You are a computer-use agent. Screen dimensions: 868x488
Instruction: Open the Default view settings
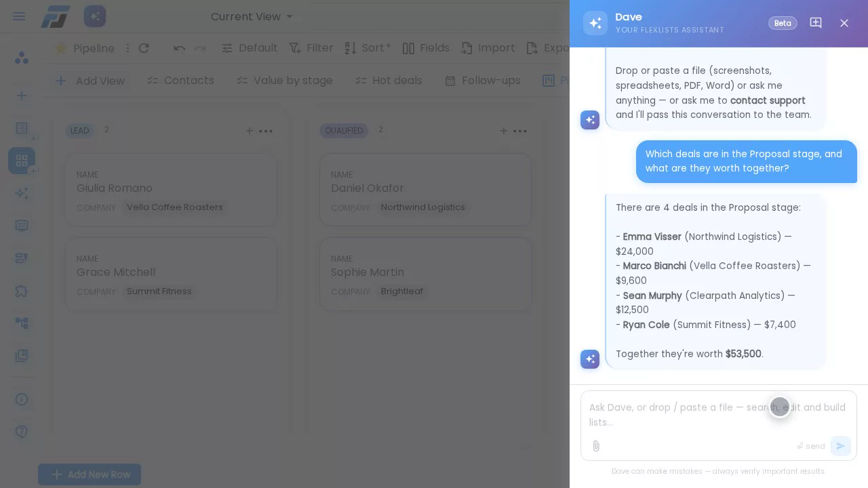coord(250,48)
